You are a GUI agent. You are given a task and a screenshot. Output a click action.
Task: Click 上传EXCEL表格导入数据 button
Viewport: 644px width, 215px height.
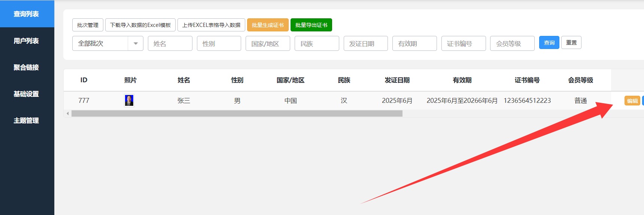click(x=211, y=25)
